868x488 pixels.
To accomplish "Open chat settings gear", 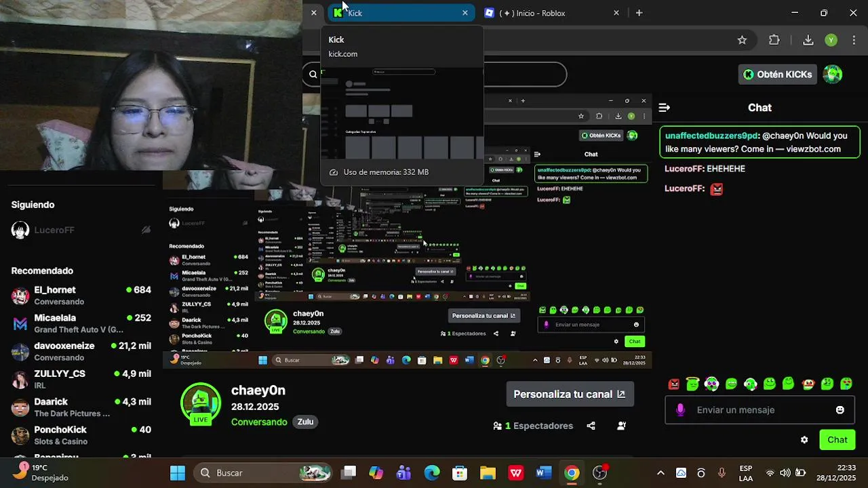I will tap(804, 440).
